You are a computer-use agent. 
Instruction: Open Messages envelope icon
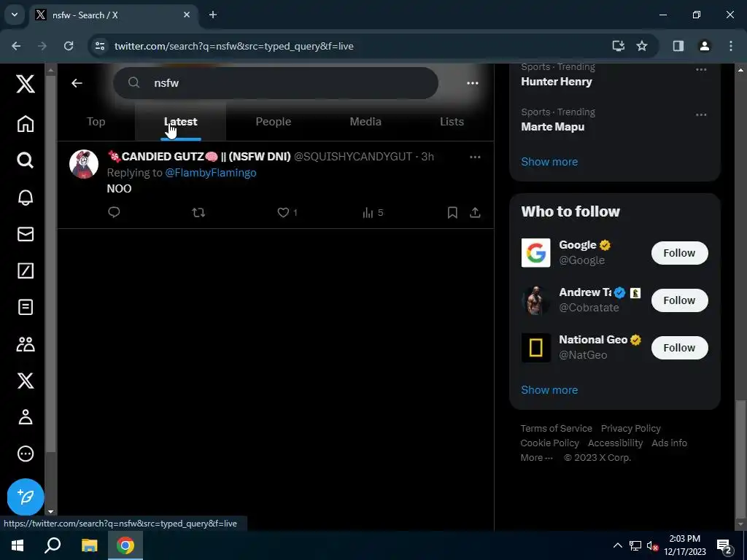26,234
